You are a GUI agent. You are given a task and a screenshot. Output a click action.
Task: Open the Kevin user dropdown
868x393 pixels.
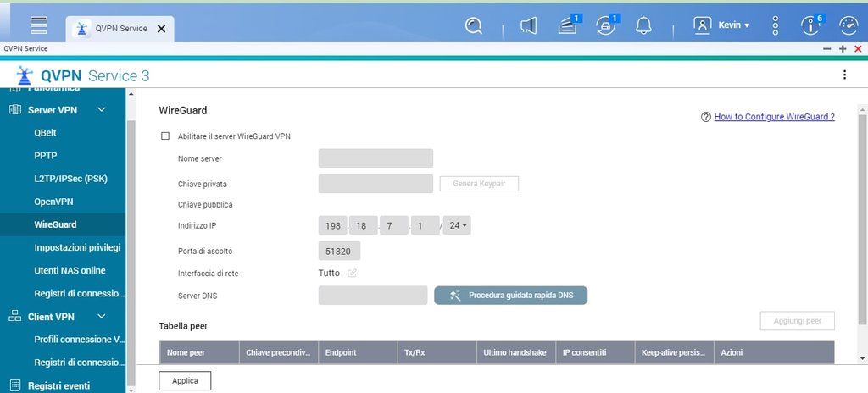[734, 25]
